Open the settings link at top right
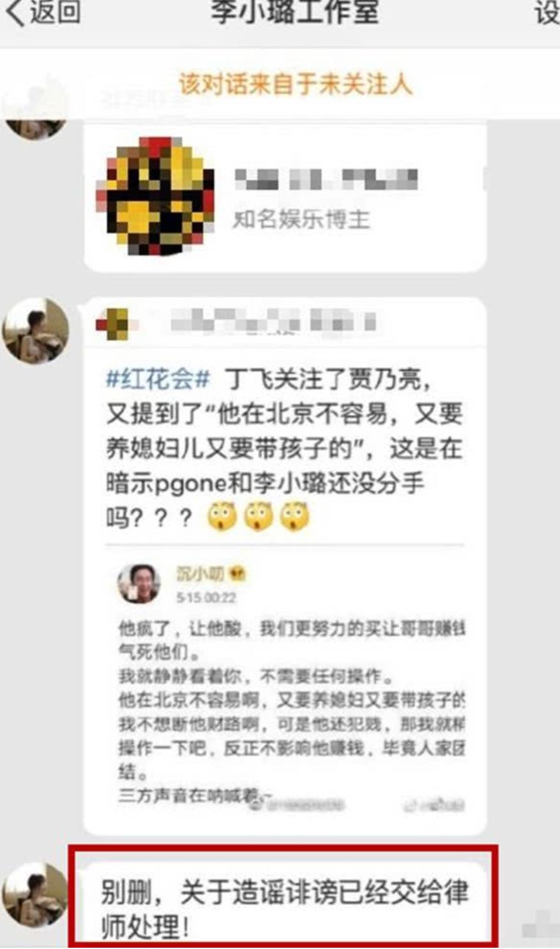The width and height of the screenshot is (560, 949). [547, 13]
